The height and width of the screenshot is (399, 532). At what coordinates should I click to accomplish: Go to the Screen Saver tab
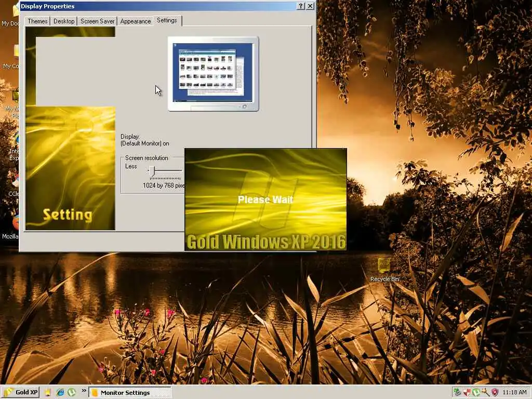[97, 21]
